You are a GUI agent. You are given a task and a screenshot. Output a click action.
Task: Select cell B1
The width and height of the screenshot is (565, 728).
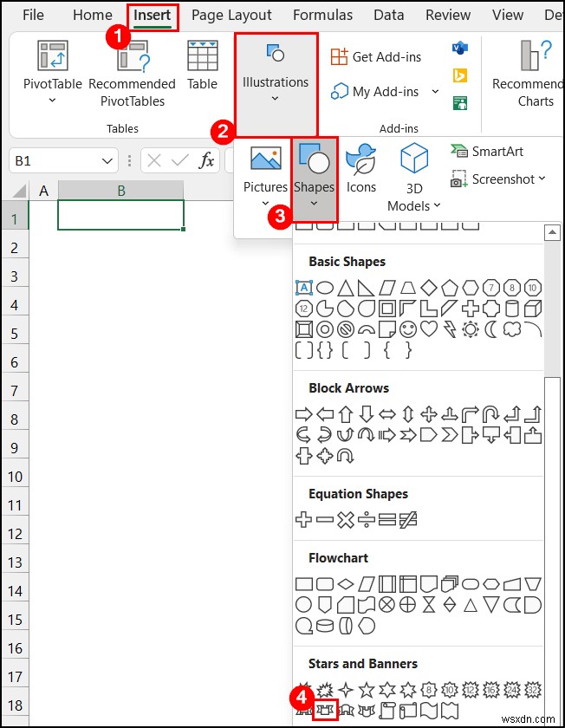[120, 215]
